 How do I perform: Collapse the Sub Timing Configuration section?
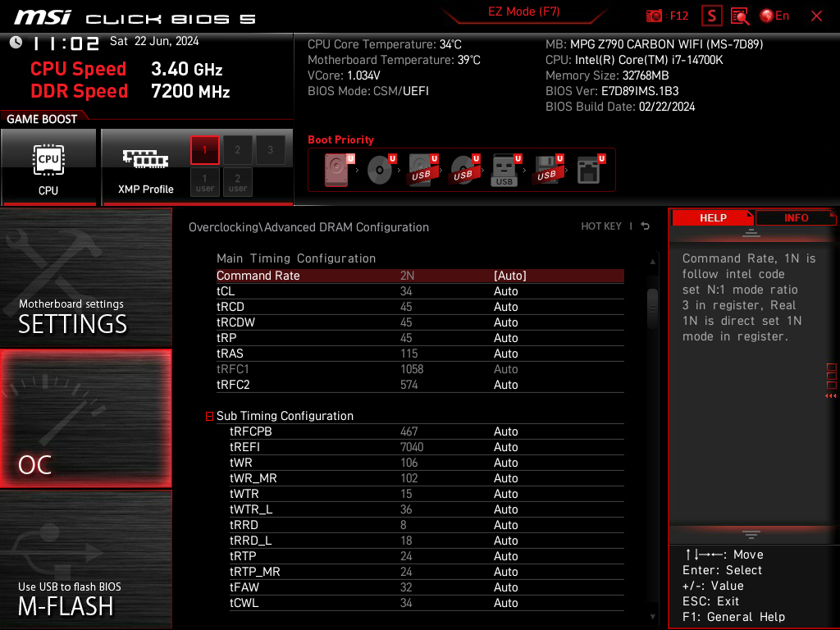210,417
